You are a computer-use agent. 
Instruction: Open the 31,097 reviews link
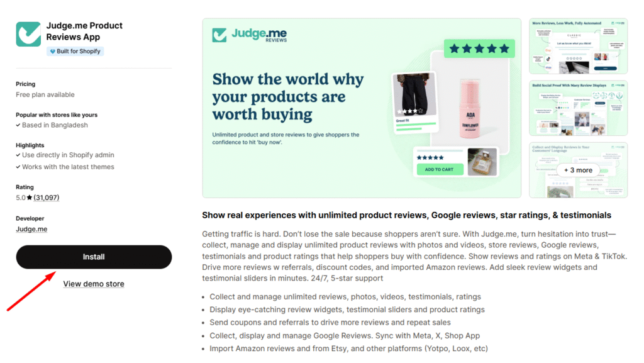point(47,198)
